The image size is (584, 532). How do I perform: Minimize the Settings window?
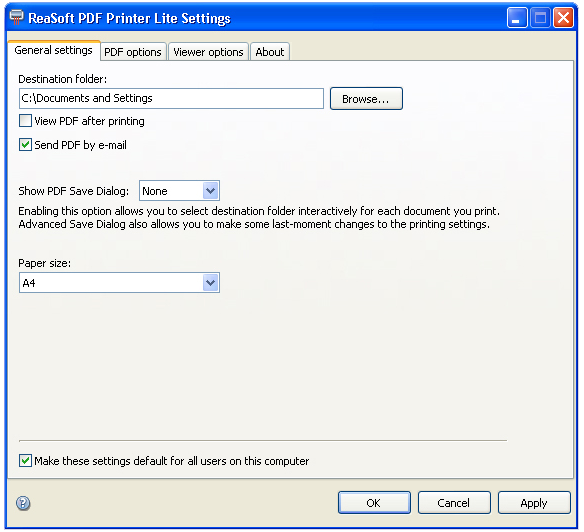pyautogui.click(x=517, y=18)
